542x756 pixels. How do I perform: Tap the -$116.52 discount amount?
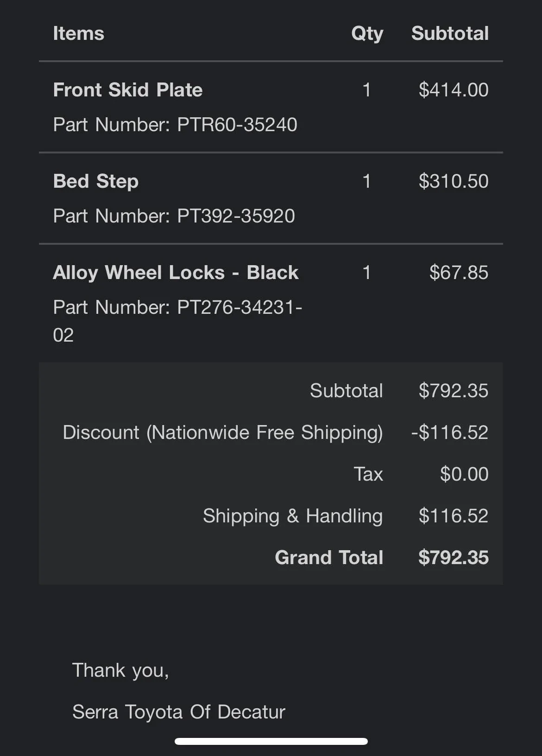coord(449,432)
